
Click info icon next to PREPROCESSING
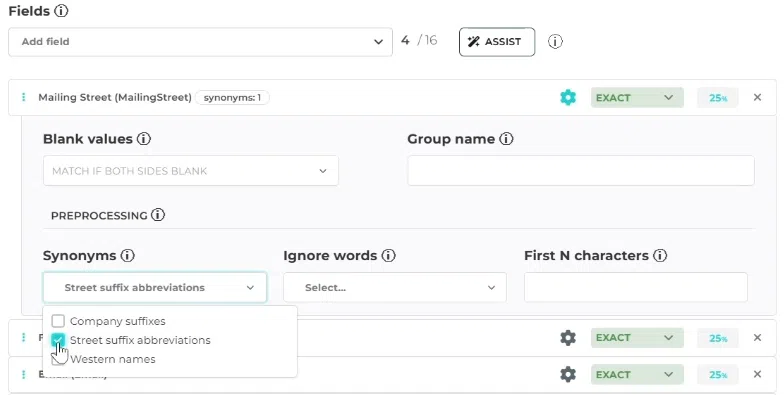(158, 215)
